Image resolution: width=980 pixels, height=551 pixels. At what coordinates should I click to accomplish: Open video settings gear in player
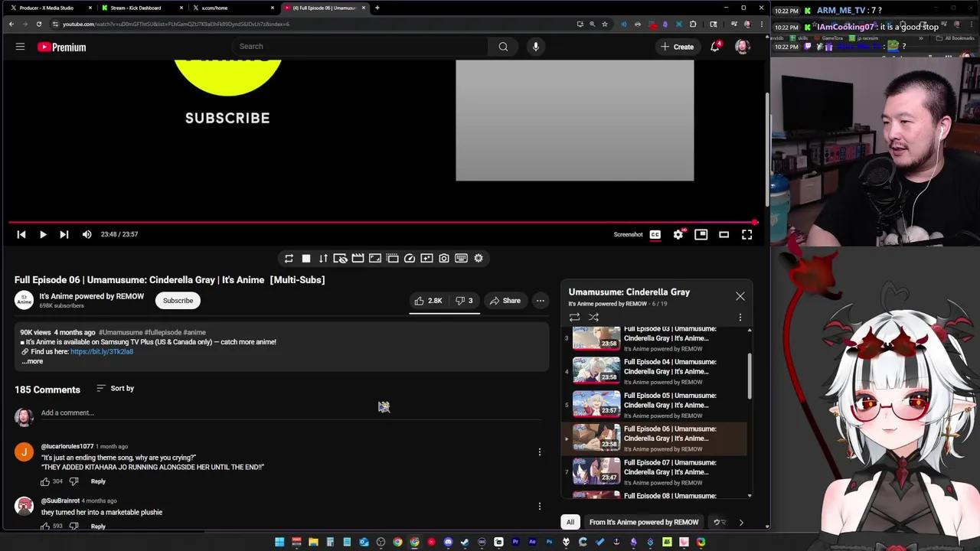pyautogui.click(x=678, y=234)
